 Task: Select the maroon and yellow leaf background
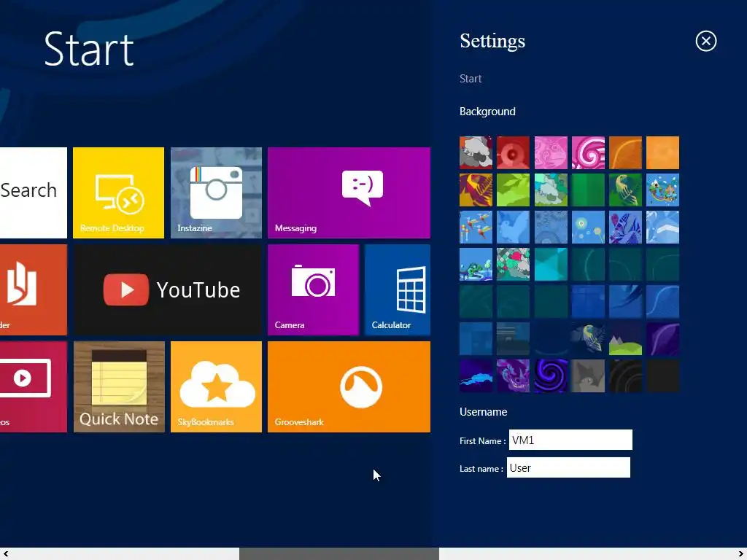pos(476,190)
